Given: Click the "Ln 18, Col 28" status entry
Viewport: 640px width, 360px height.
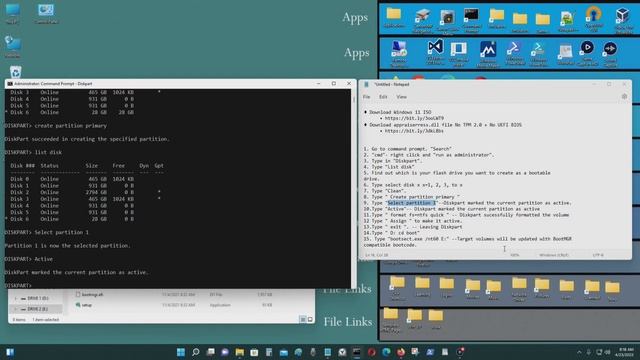Looking at the screenshot, I should (x=376, y=255).
